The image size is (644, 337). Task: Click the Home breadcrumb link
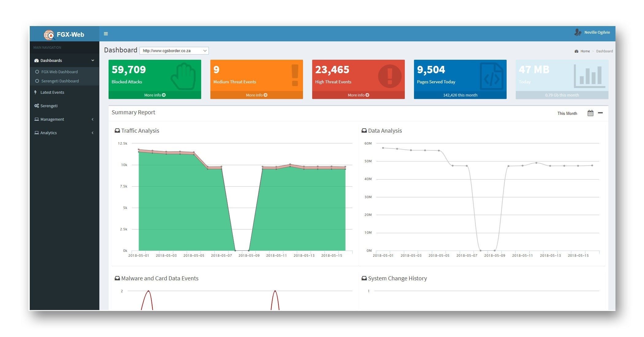tap(585, 51)
